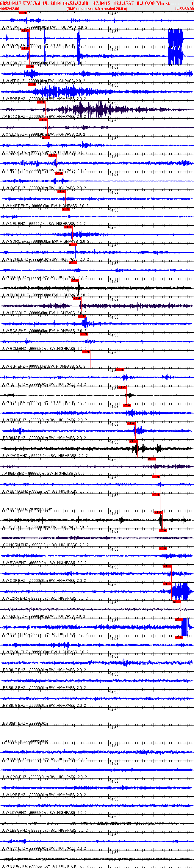The height and width of the screenshot is (868, 194).
Task: Select the 'UW NEL EHZ' station label
Action: tap(15, 224)
